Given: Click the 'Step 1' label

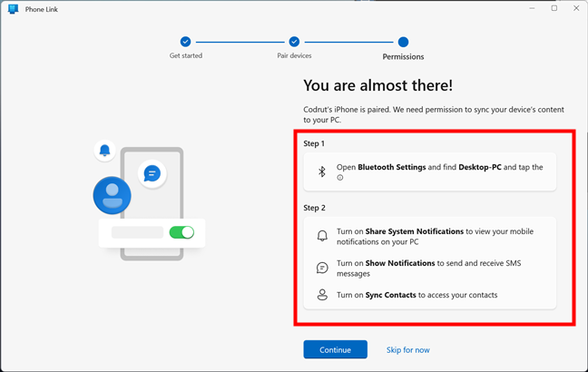Looking at the screenshot, I should pyautogui.click(x=314, y=143).
